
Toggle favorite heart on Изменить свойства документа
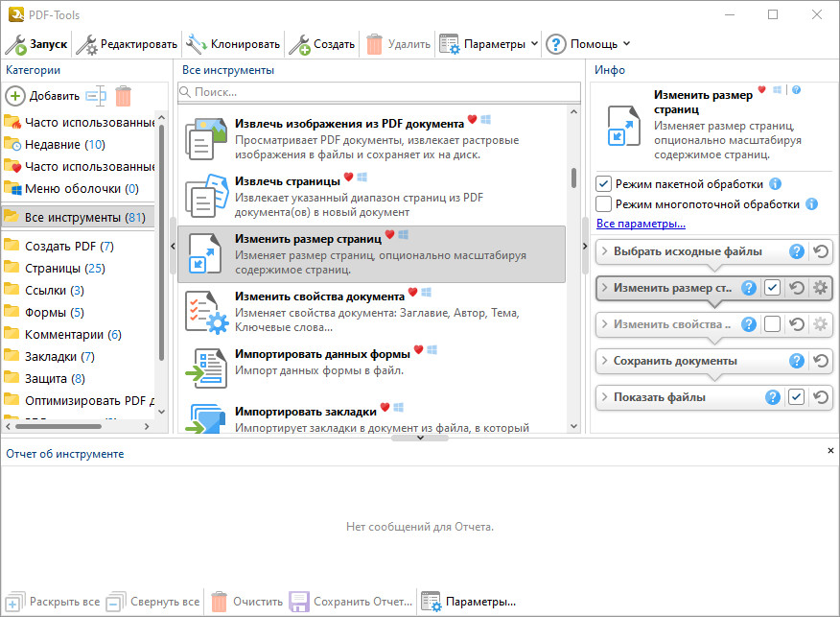point(412,292)
